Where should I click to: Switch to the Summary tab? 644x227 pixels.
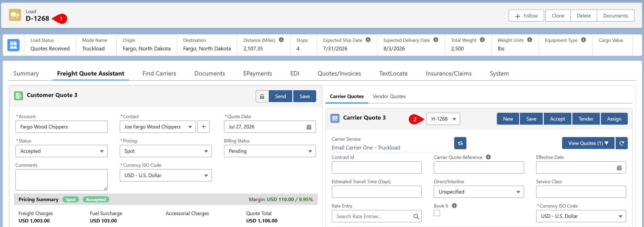click(x=26, y=73)
